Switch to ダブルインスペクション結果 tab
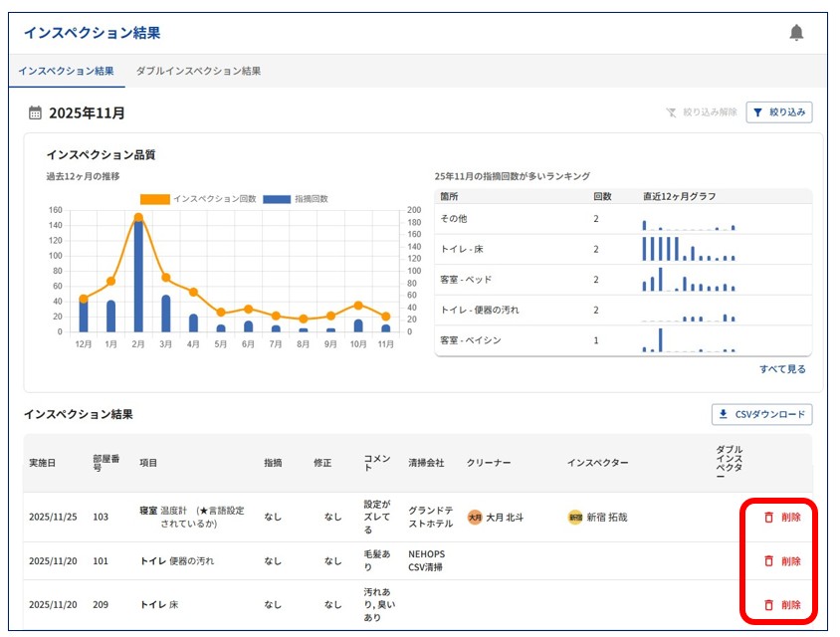 point(198,72)
